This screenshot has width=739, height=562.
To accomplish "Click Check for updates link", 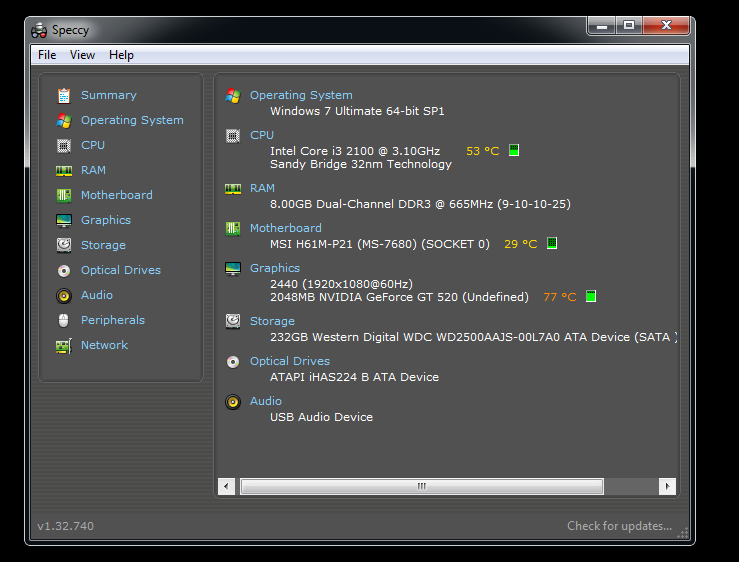I will coord(619,526).
